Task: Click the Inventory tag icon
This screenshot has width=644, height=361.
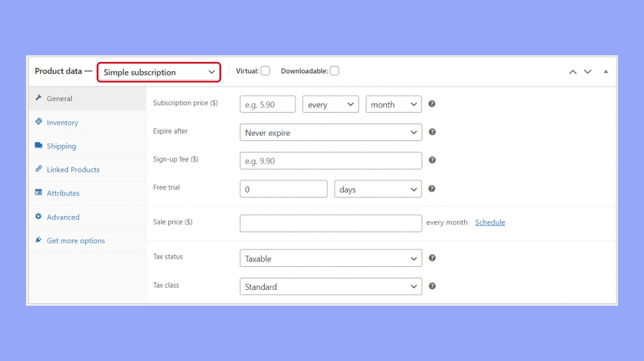Action: (x=39, y=122)
